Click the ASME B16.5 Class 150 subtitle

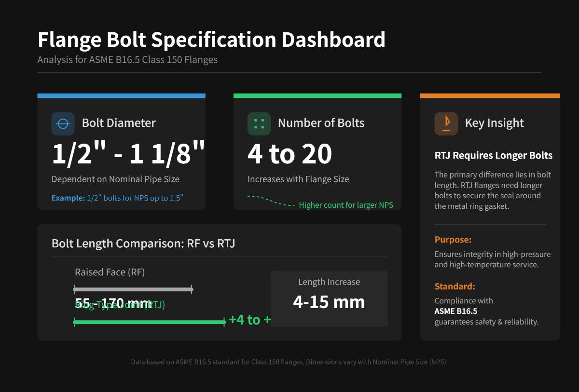pos(127,60)
